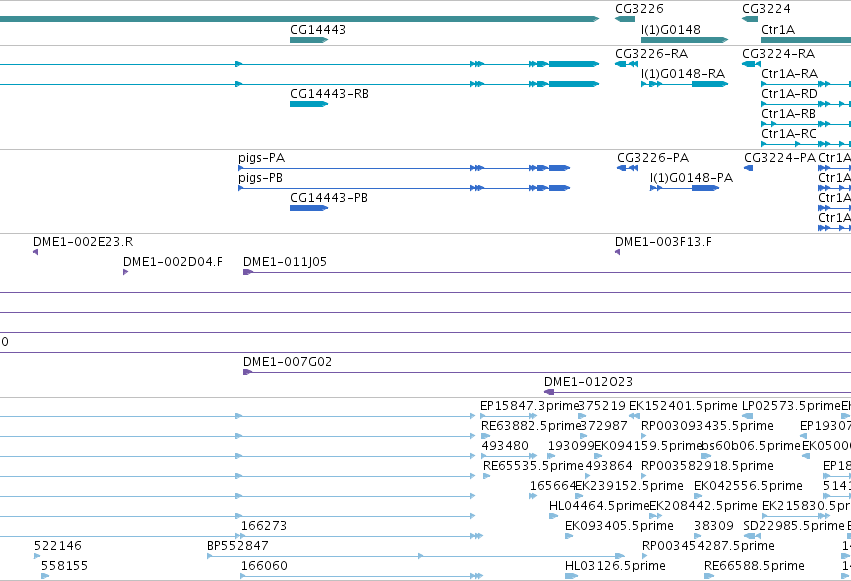
Task: Click the Ctr1A-RA transcript
Action: click(806, 84)
